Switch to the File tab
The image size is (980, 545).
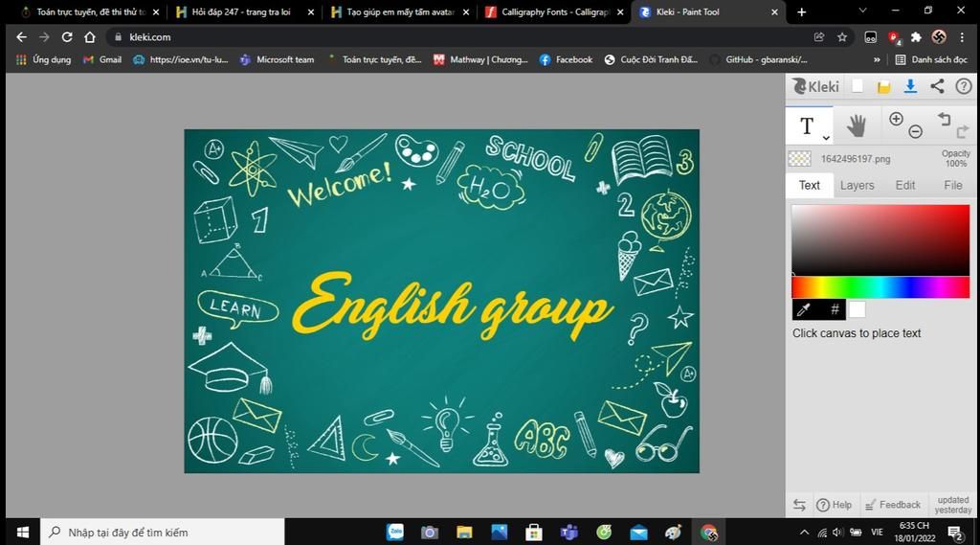pos(952,185)
